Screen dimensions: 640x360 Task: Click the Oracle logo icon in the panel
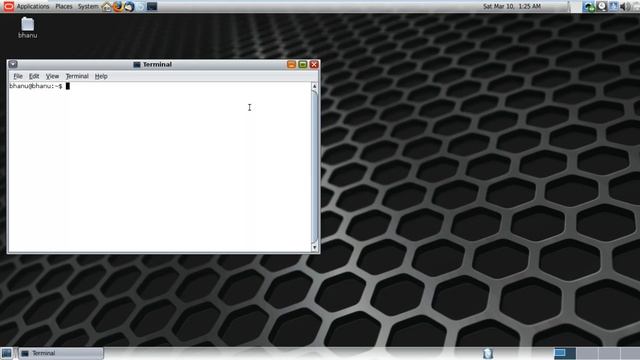coord(8,6)
